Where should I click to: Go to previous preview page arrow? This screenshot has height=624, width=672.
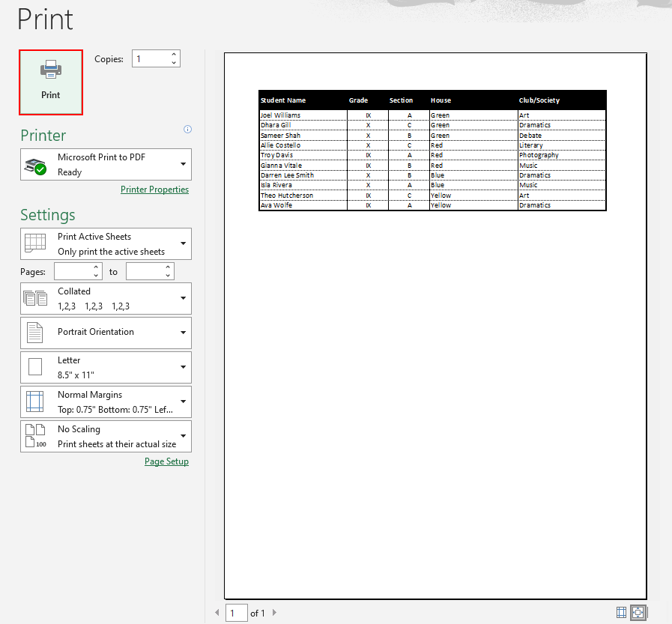tap(218, 613)
